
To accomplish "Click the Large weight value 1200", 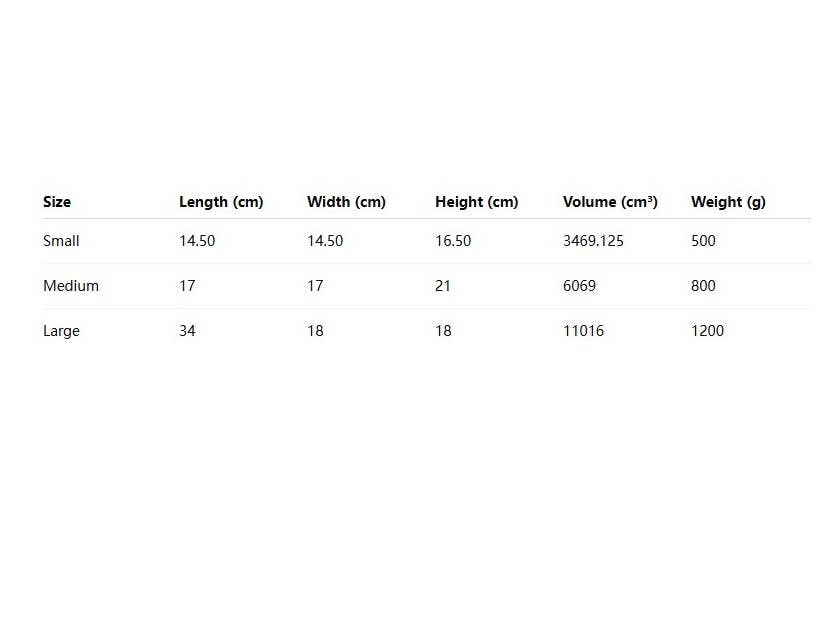I will tap(707, 331).
